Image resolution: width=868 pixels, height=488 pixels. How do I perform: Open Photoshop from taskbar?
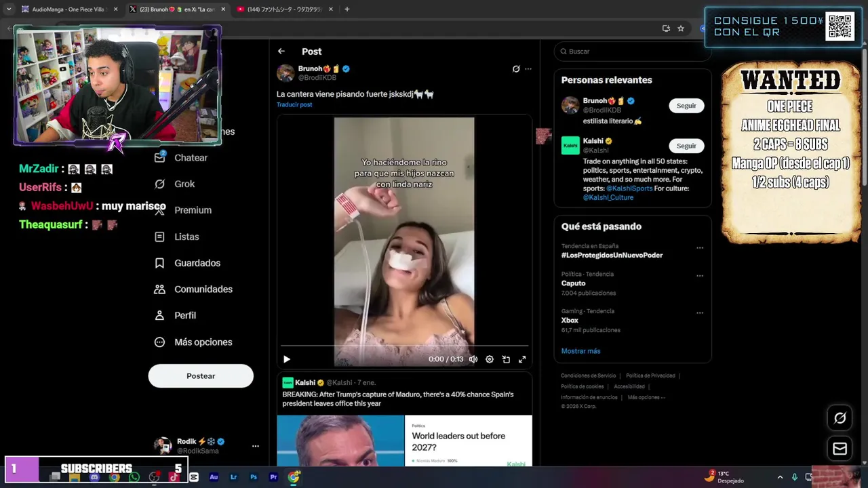click(x=254, y=477)
